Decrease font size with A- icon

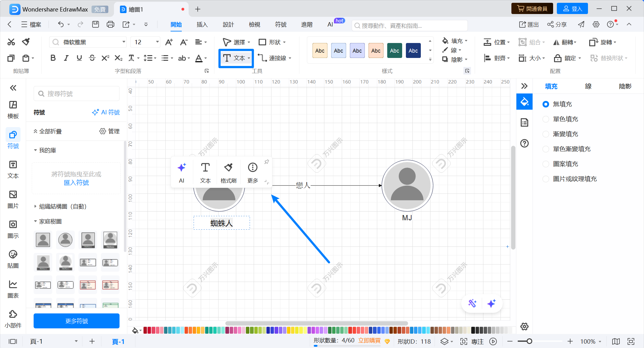[184, 42]
